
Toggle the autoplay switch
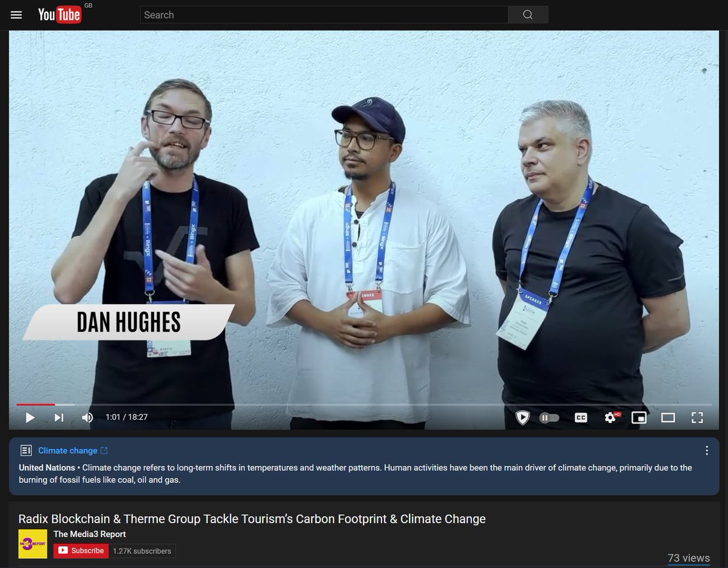[x=549, y=417]
